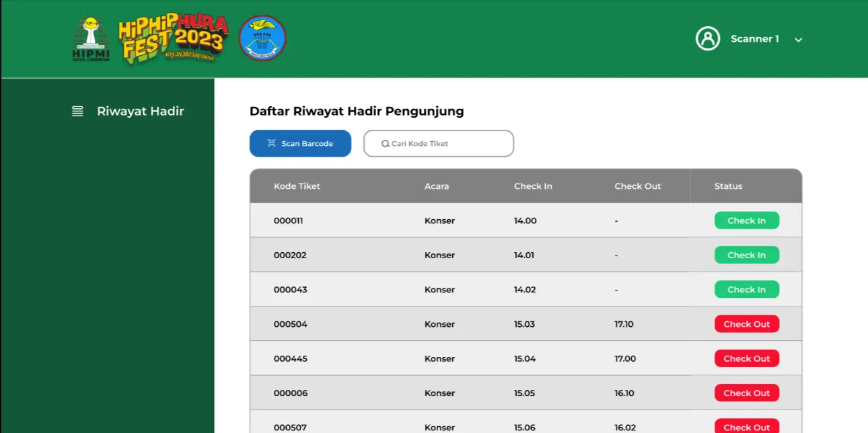Click the circular Cirebon city emblem

262,38
